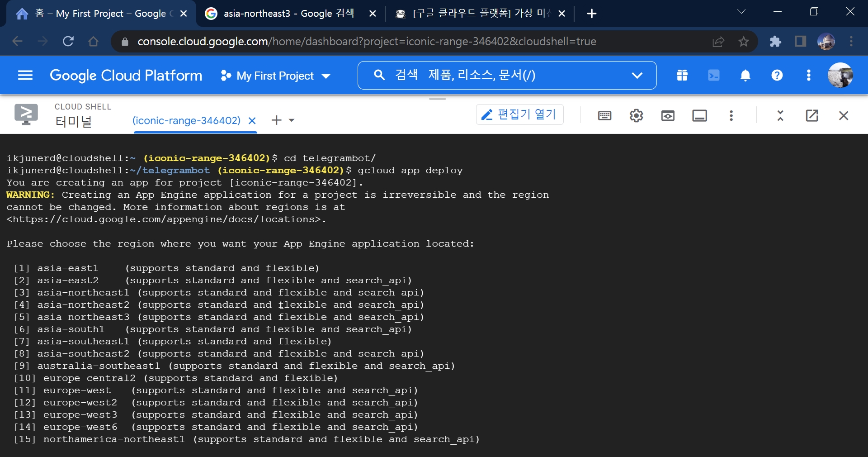868x457 pixels.
Task: Click the Google Cloud Platform logo
Action: click(126, 76)
